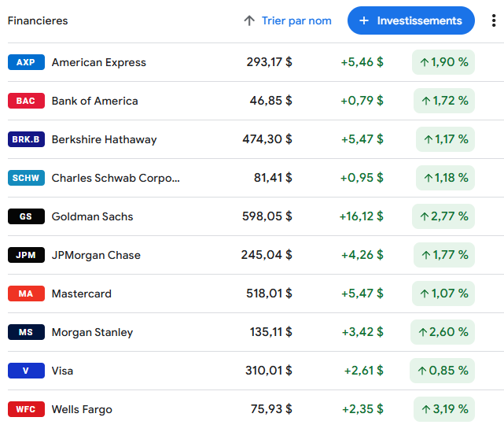This screenshot has height=432, width=504.
Task: Click the MS ticker badge
Action: (26, 332)
